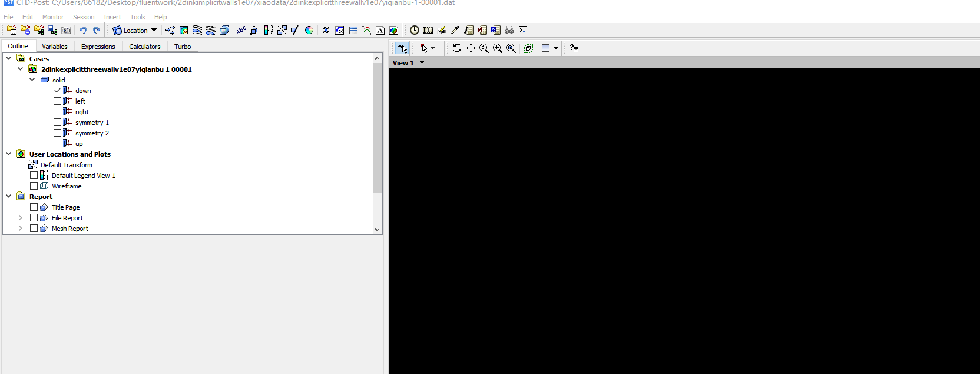Insert a Vector plot
The width and height of the screenshot is (980, 374).
coord(170,30)
